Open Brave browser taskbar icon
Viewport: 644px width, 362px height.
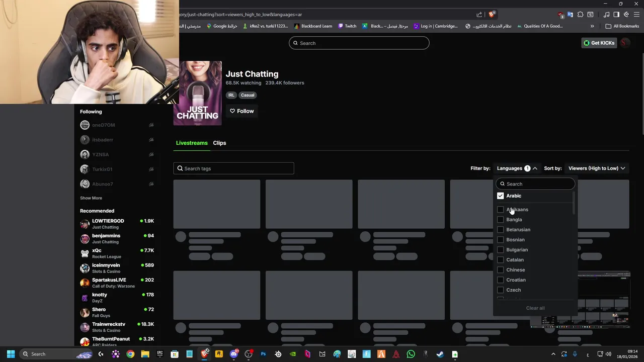204,354
